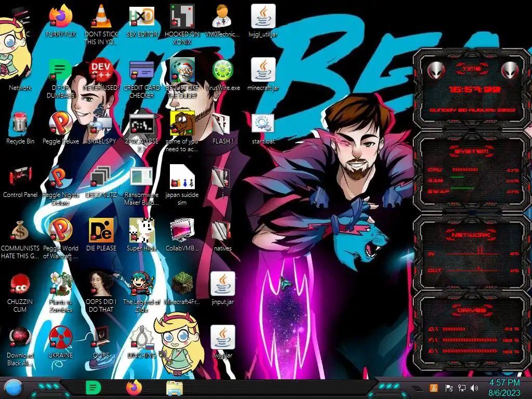Open the Start orb on the taskbar

click(x=14, y=389)
